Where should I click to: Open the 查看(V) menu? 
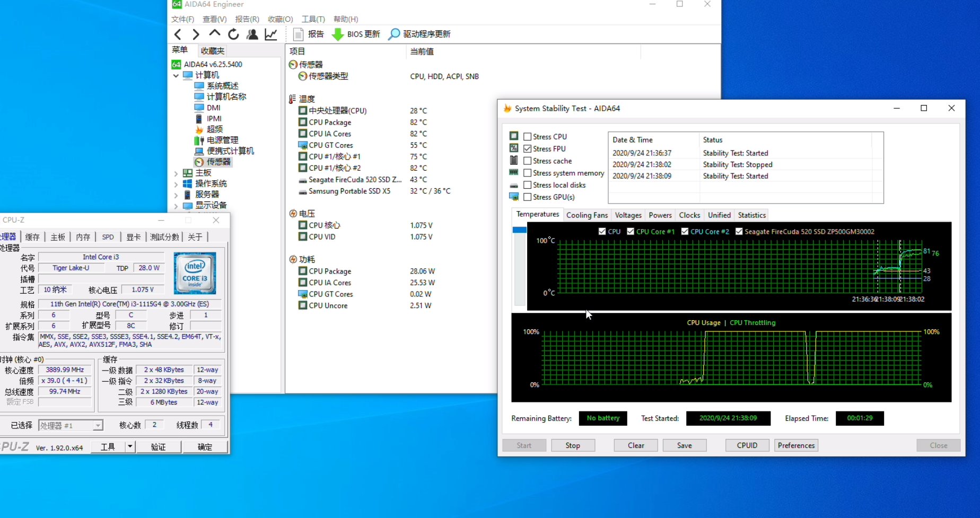click(214, 19)
